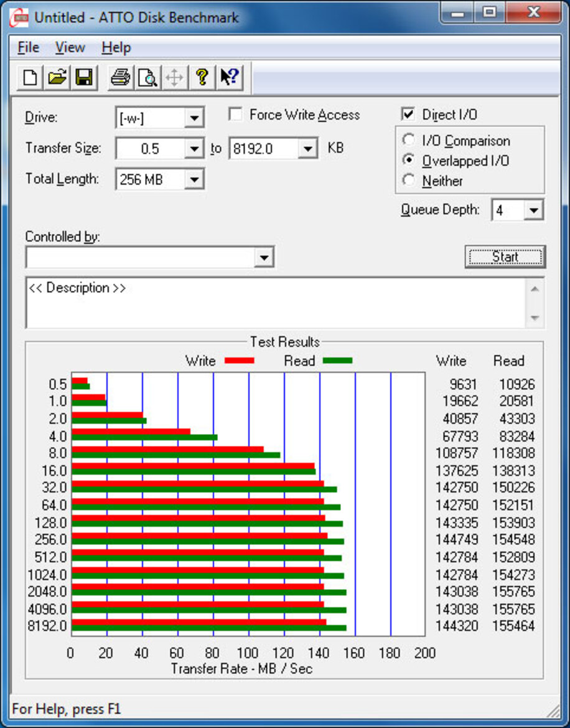Click the Description box scroll up arrow
The height and width of the screenshot is (728, 570).
click(x=535, y=289)
